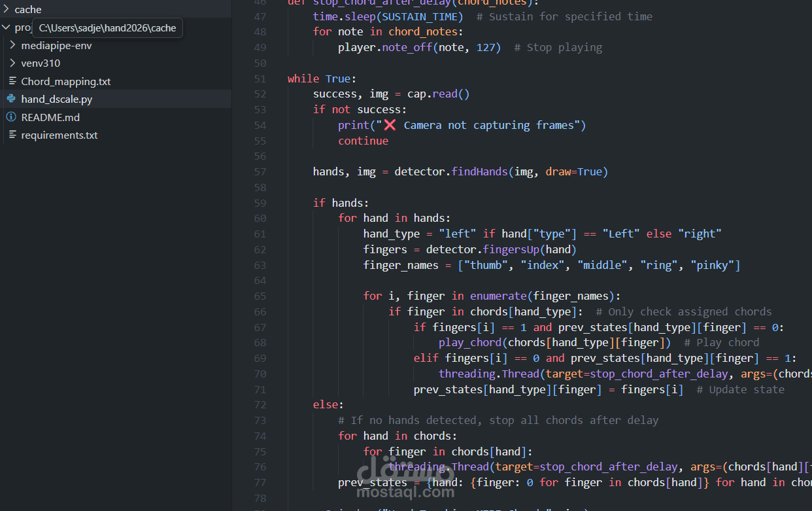Click '# Only check assigned chords' comment
The height and width of the screenshot is (511, 812).
coord(684,312)
